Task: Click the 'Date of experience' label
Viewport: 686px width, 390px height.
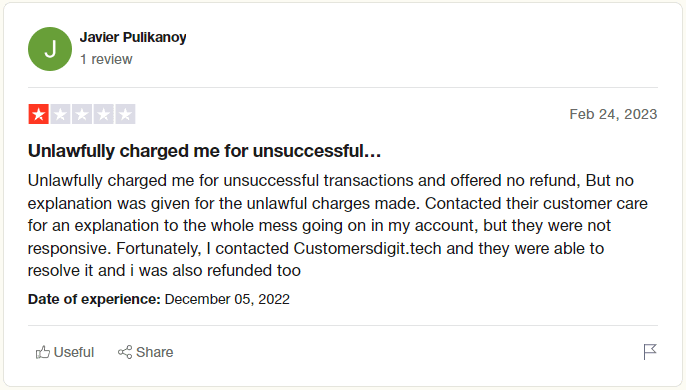Action: 94,299
